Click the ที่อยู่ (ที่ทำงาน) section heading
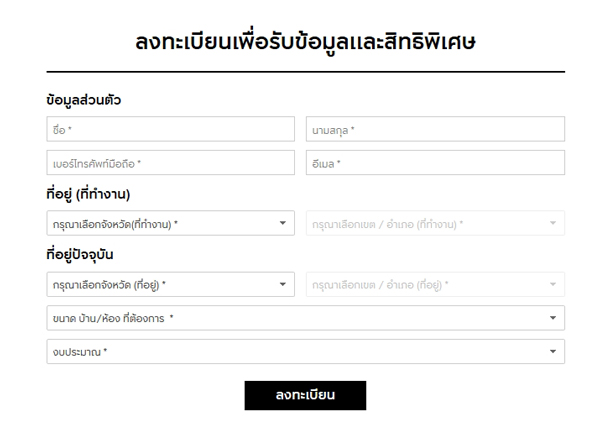600x430 pixels. 88,194
